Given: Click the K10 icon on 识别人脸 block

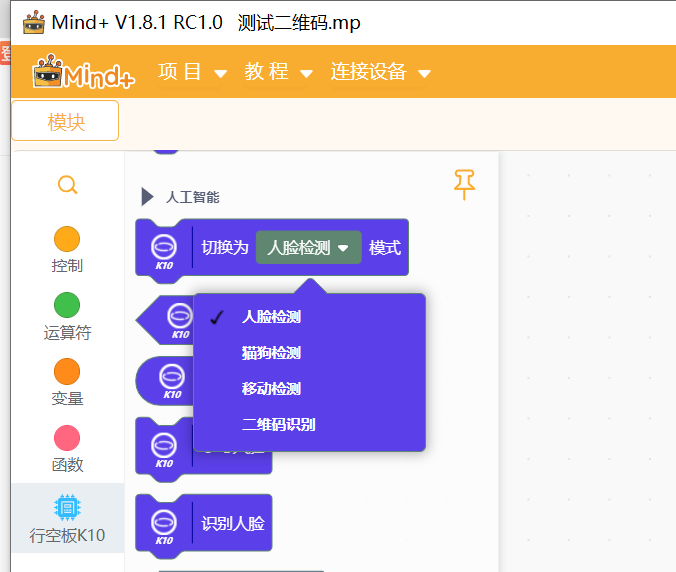Looking at the screenshot, I should (164, 527).
